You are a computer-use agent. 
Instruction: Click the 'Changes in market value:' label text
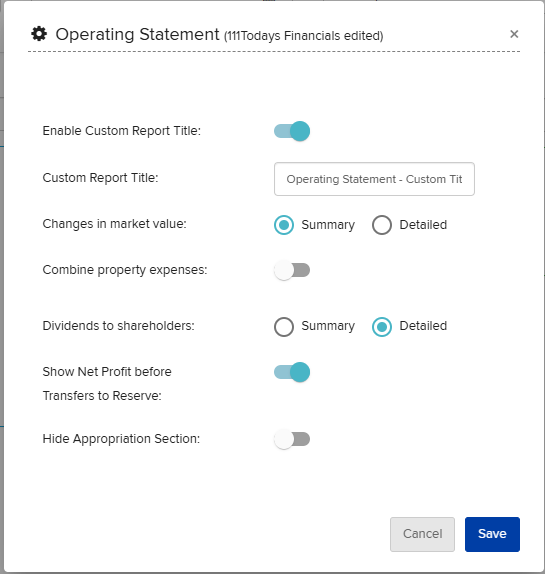[115, 224]
